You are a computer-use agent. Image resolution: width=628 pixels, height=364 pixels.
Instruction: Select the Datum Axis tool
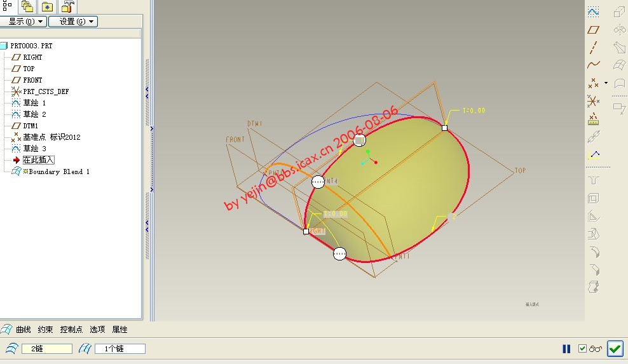[x=593, y=47]
